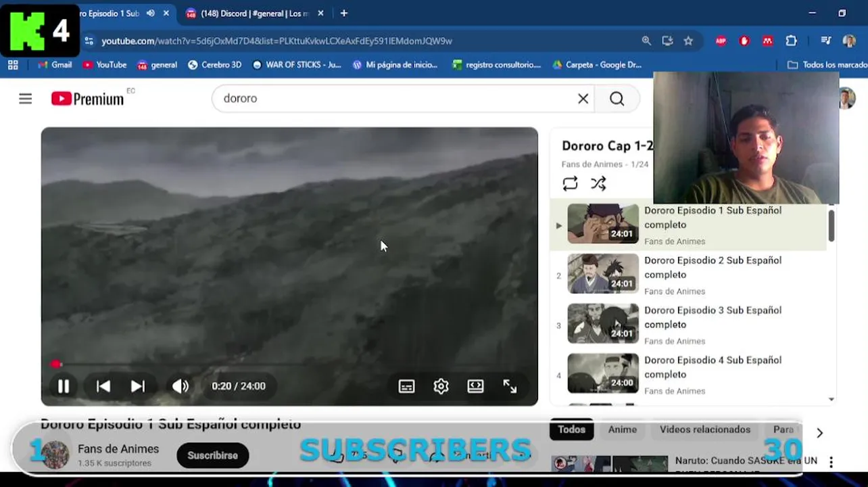Open the general Discord bookmark

point(158,65)
